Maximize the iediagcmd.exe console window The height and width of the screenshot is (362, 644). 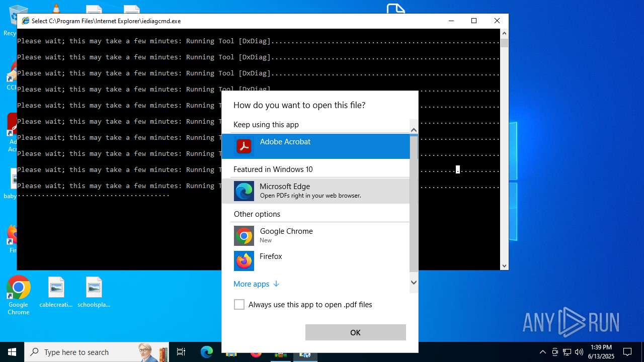tap(474, 21)
